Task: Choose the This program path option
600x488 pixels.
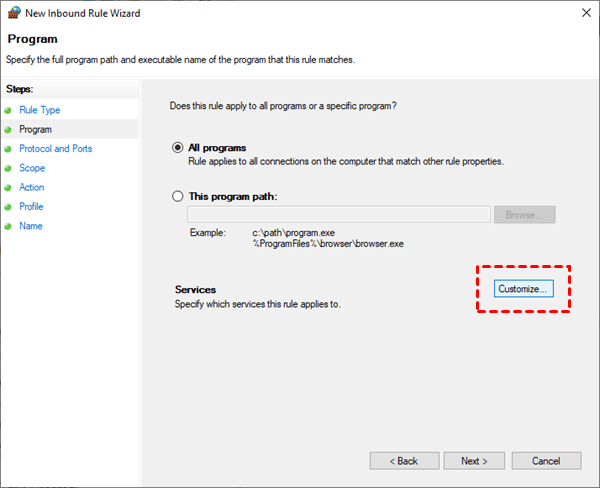Action: (179, 196)
